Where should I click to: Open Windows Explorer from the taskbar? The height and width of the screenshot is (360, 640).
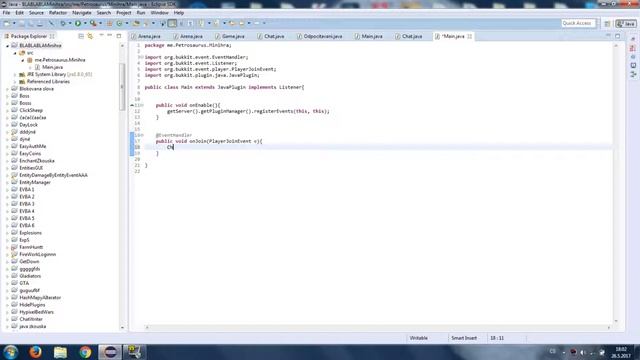tap(60, 352)
